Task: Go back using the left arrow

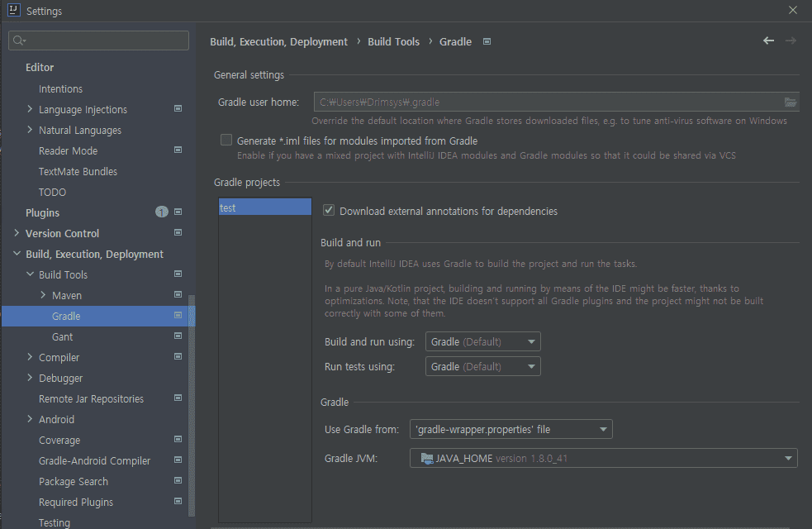Action: (x=768, y=41)
